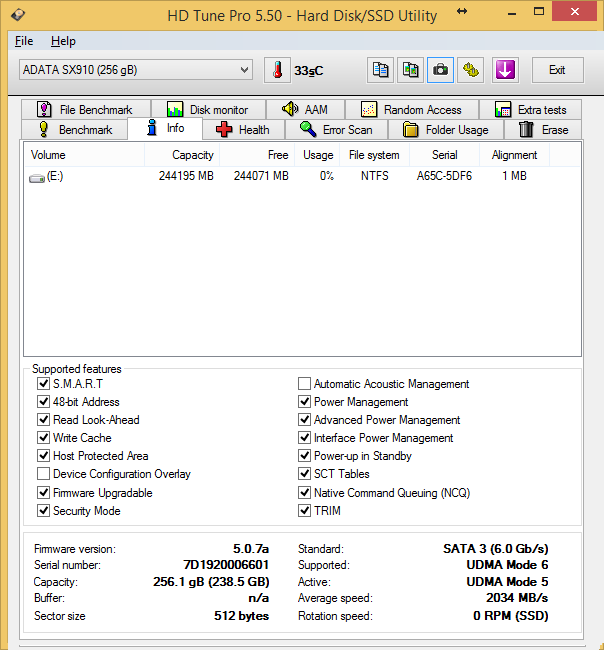
Task: Open the options gears icon
Action: (471, 70)
